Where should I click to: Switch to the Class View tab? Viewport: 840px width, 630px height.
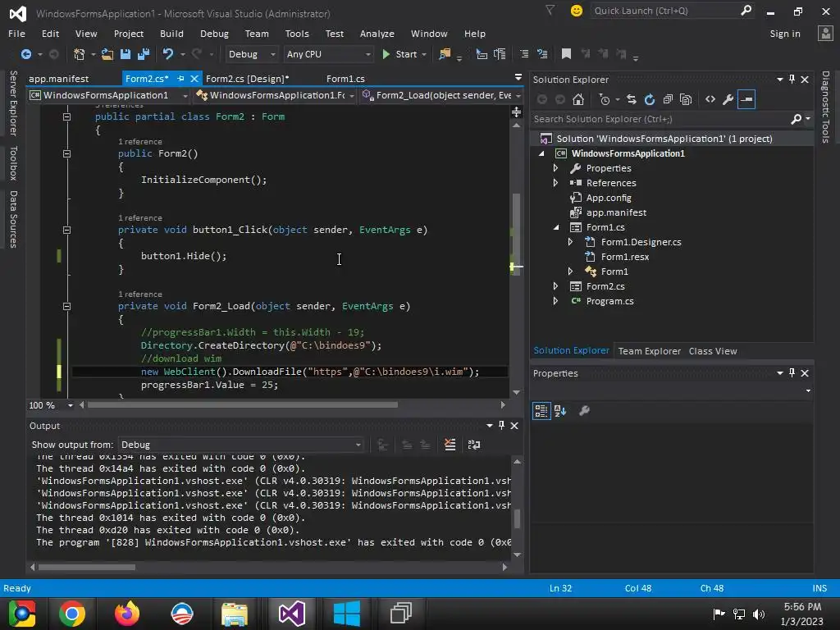click(x=713, y=351)
